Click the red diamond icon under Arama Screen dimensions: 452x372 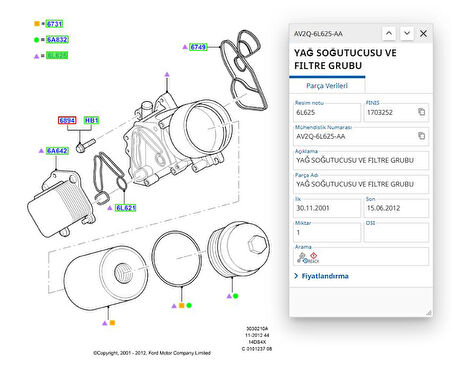coord(313,256)
